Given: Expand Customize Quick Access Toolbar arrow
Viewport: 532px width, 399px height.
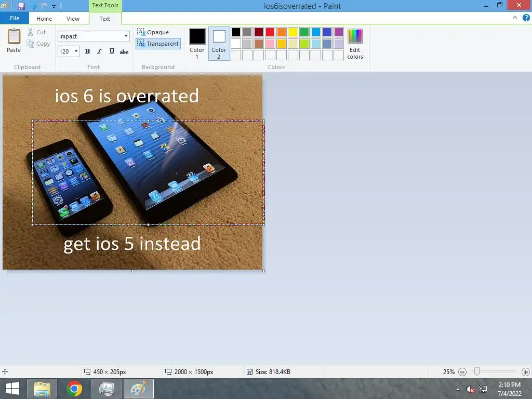Looking at the screenshot, I should [x=54, y=6].
